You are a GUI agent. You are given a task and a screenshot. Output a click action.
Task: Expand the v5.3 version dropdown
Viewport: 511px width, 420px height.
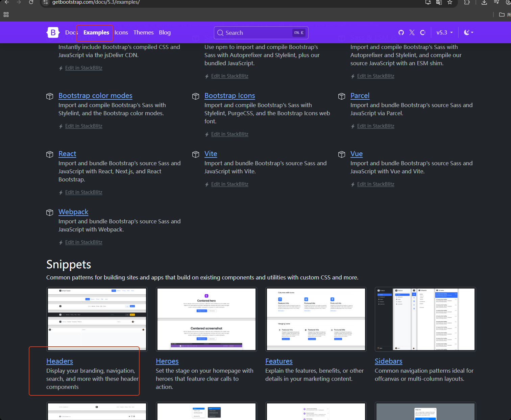pos(445,32)
